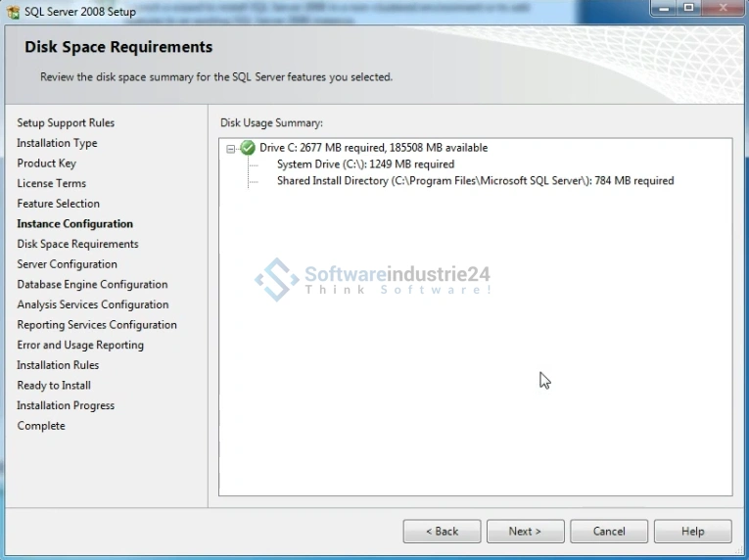Select Database Engine Configuration step
The height and width of the screenshot is (560, 749).
click(92, 285)
